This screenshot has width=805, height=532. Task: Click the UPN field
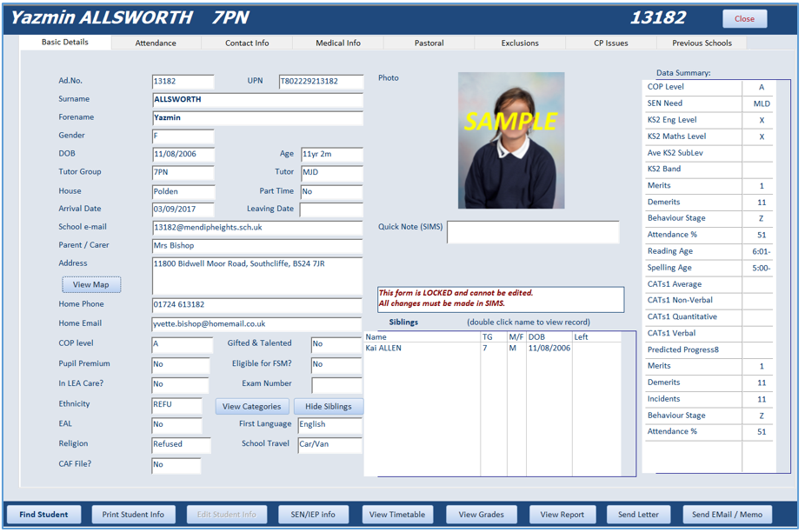pos(321,82)
